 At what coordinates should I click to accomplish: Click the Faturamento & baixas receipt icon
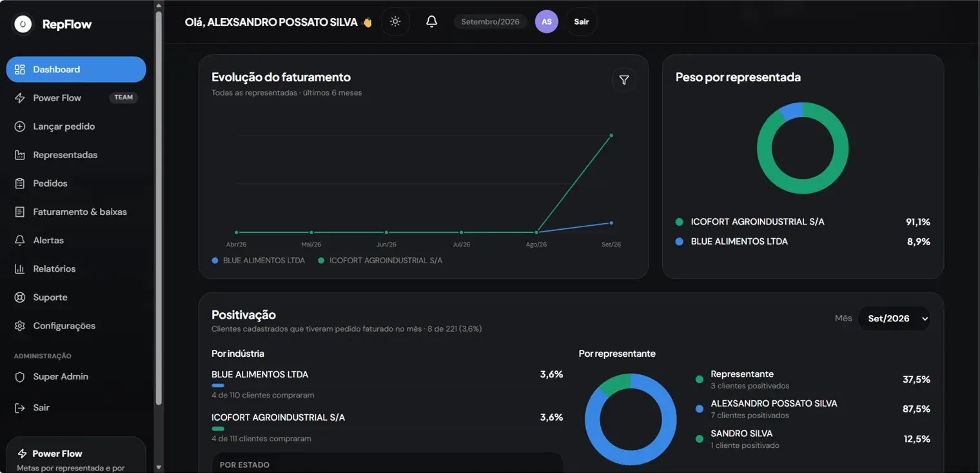coord(20,212)
